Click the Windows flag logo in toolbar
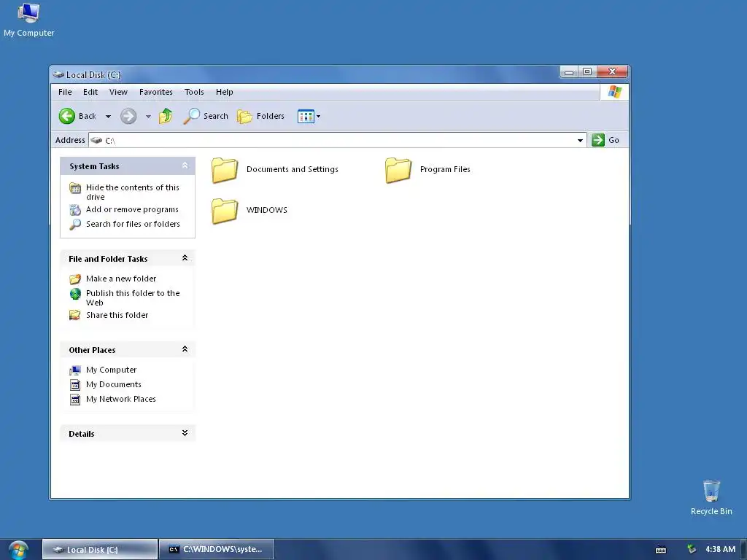 (614, 92)
